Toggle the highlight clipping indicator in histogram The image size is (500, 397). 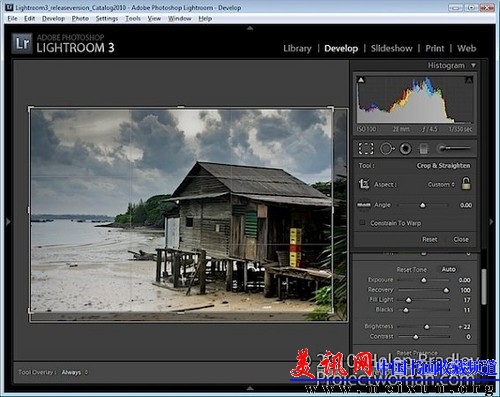tap(469, 80)
